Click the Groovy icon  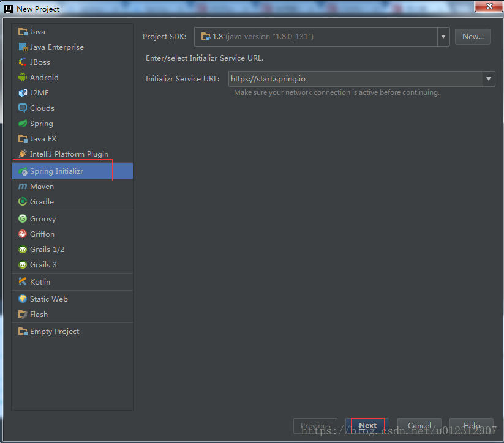pyautogui.click(x=23, y=219)
